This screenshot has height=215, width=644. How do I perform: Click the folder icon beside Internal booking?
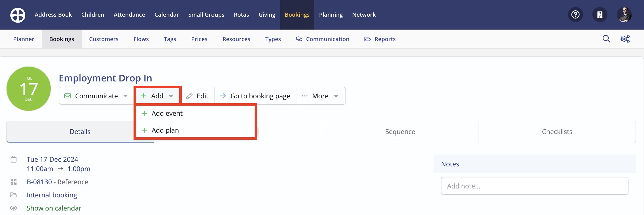14,195
